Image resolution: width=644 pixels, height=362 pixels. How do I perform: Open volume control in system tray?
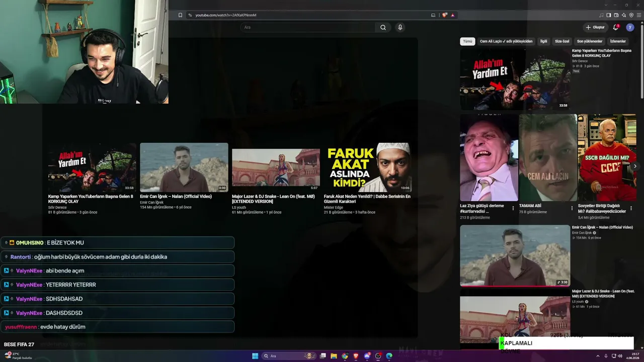point(620,356)
